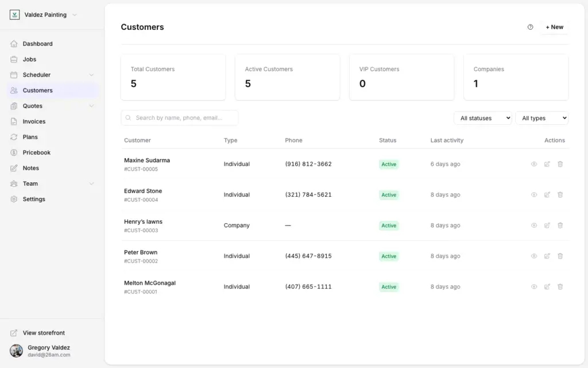Click View storefront link

(x=44, y=333)
